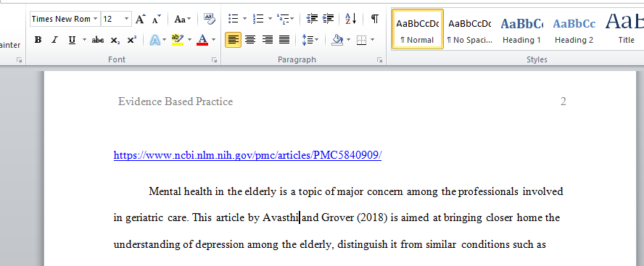Apply the Normal style
Screen dimensions: 644x266
[x=417, y=29]
